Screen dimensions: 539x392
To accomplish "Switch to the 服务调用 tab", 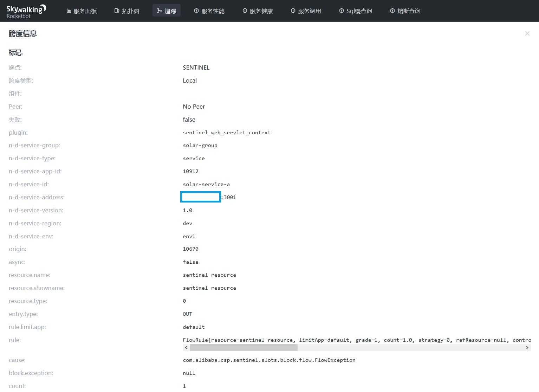I will (306, 11).
